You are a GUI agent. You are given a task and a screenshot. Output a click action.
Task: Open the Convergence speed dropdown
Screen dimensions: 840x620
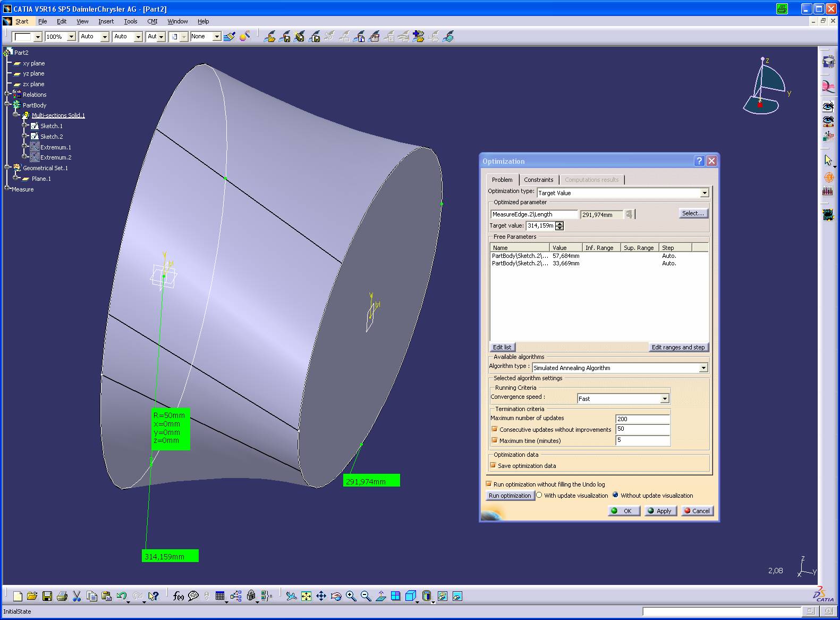[x=664, y=398]
